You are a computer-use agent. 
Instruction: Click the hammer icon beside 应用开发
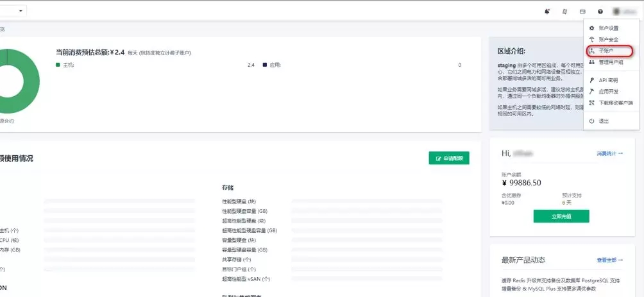tap(591, 92)
